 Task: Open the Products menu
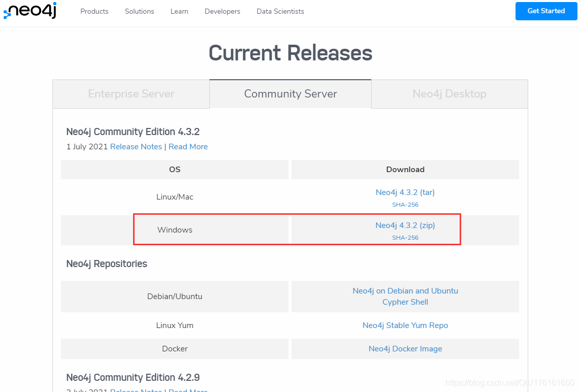94,12
